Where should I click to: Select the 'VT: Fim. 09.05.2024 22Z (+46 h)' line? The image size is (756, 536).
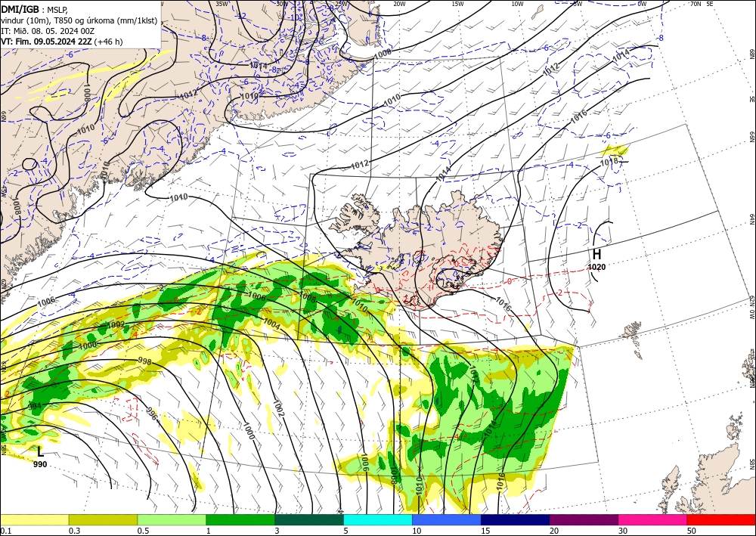click(62, 42)
